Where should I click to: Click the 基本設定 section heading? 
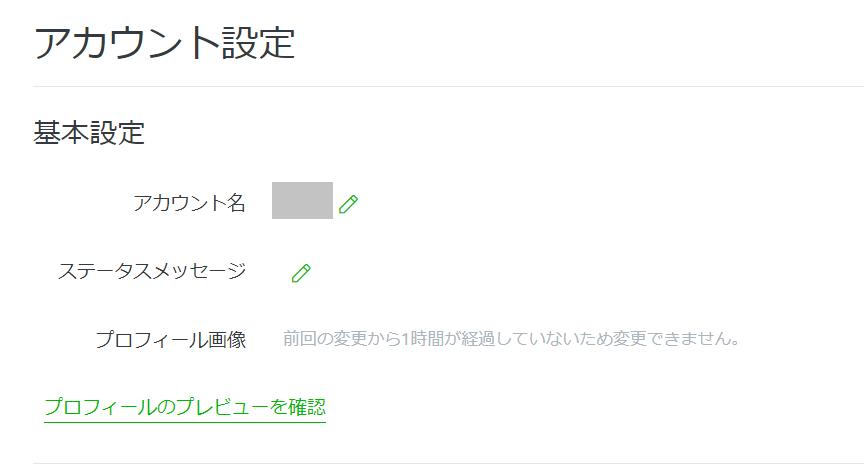(x=90, y=133)
